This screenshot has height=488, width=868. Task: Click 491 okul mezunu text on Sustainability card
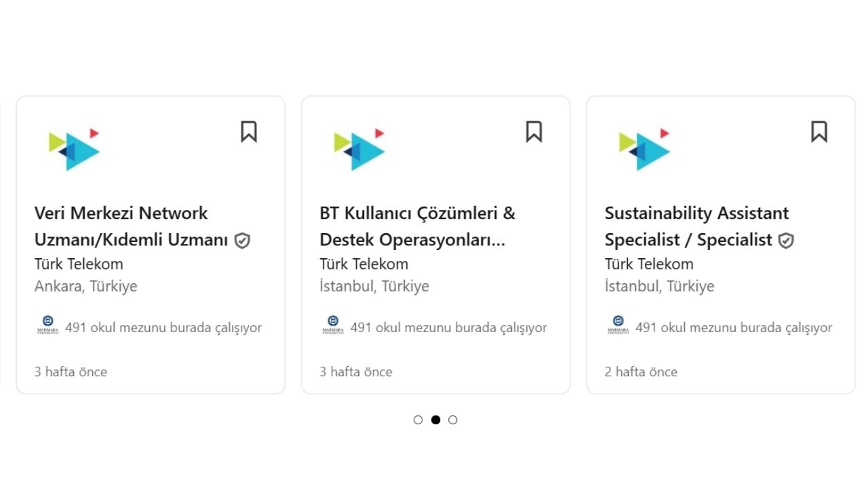[733, 328]
